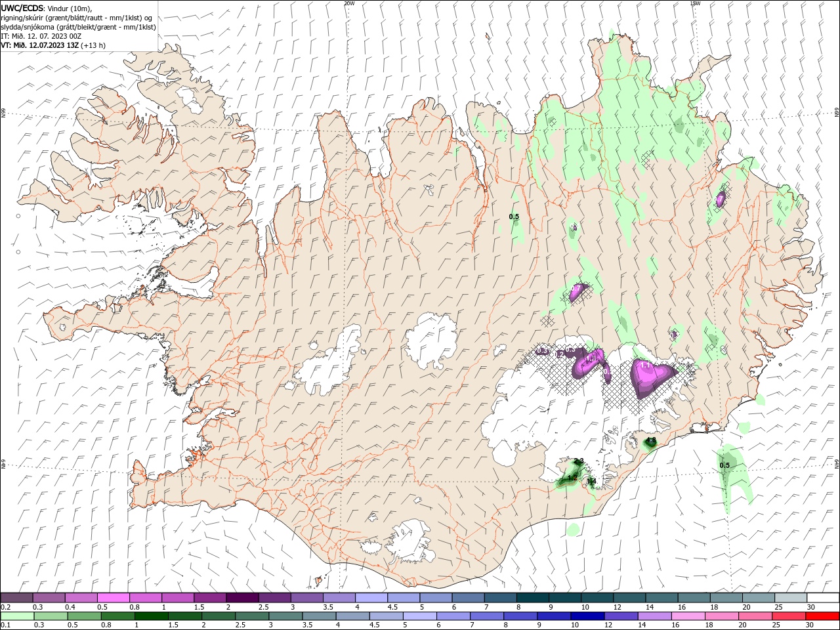Click the pink 18 swatch in lower legend
The image size is (840, 630).
click(721, 616)
